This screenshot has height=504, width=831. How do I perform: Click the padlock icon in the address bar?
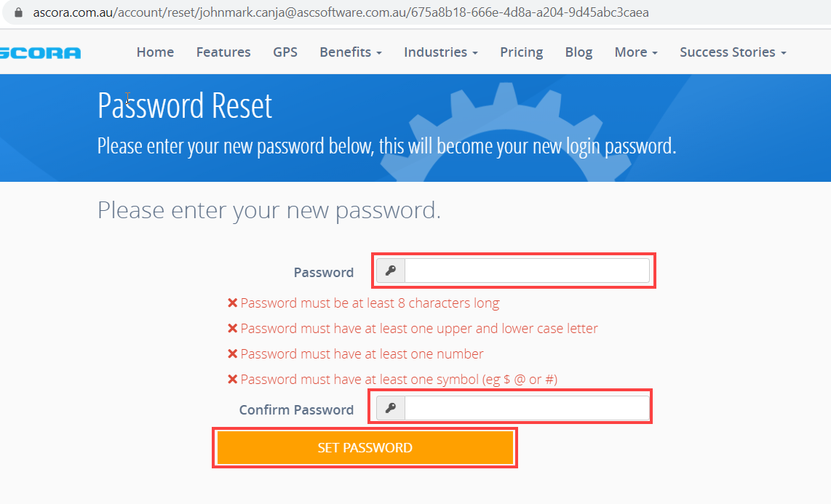coord(18,12)
